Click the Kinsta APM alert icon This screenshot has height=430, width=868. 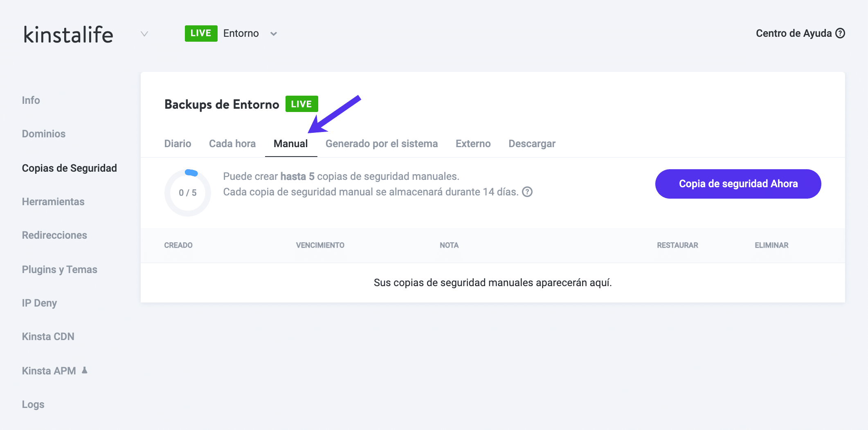84,370
